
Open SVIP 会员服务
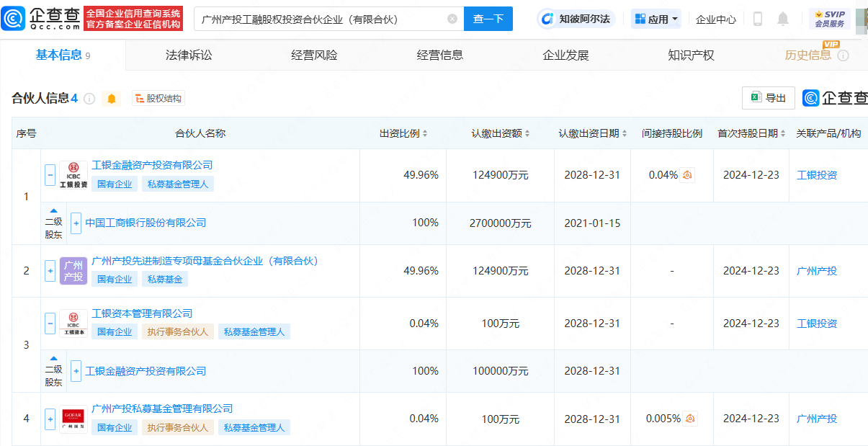pyautogui.click(x=830, y=19)
